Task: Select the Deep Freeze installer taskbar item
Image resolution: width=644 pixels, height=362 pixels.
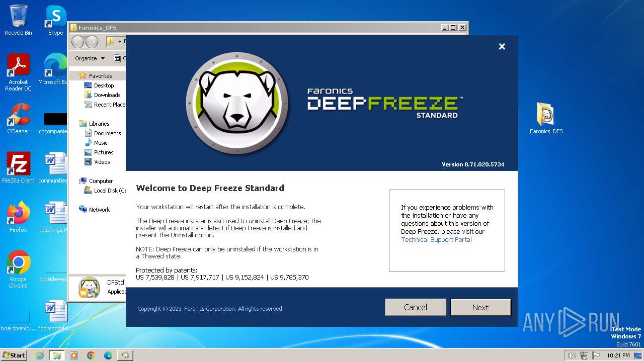Action: (x=125, y=355)
